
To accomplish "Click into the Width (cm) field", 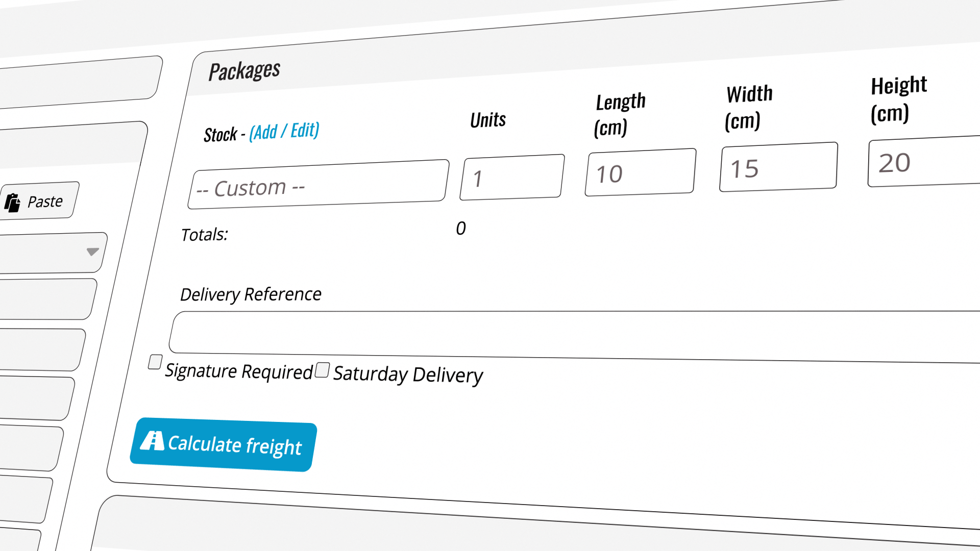I will (779, 167).
